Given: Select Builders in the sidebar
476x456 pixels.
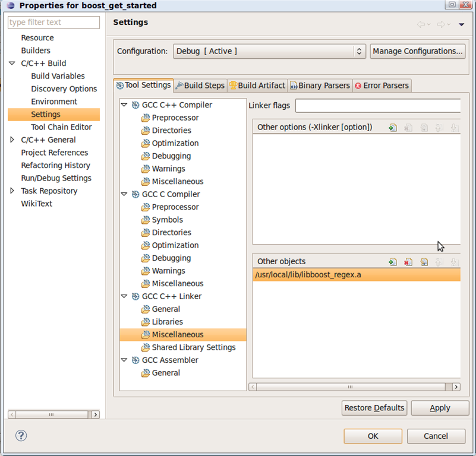Looking at the screenshot, I should click(x=36, y=50).
